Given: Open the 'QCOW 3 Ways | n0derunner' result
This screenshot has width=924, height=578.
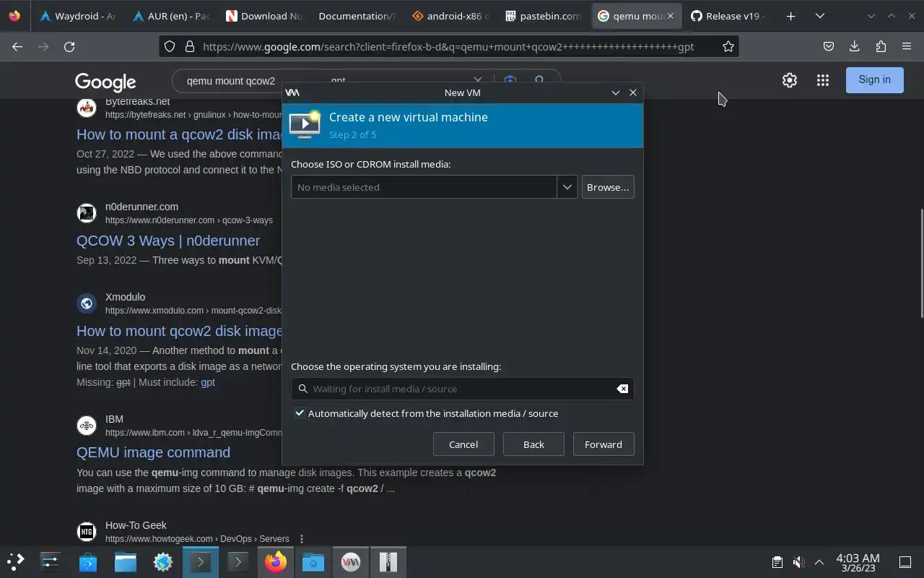Looking at the screenshot, I should click(x=168, y=241).
